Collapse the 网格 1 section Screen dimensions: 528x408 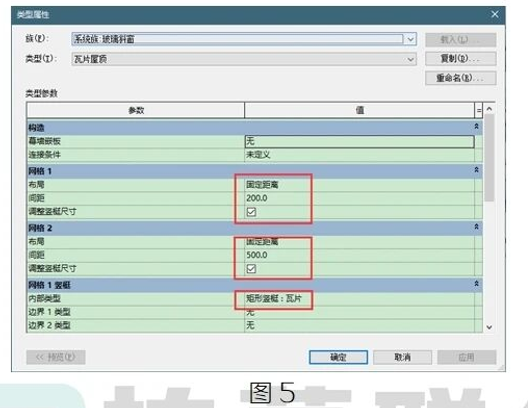[476, 170]
